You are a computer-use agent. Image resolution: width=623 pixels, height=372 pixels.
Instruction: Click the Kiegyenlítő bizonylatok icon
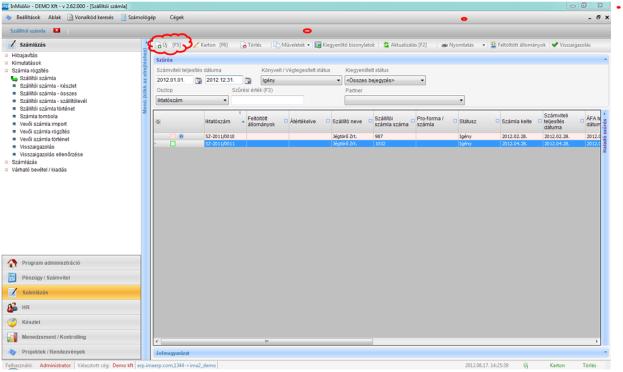pos(318,45)
